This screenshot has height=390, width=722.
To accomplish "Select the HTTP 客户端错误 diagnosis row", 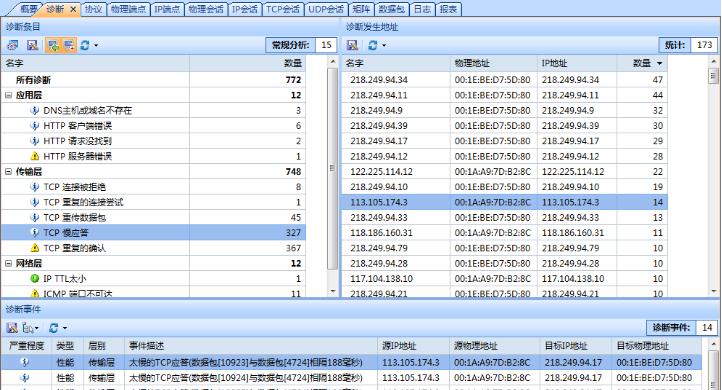I will tap(153, 126).
